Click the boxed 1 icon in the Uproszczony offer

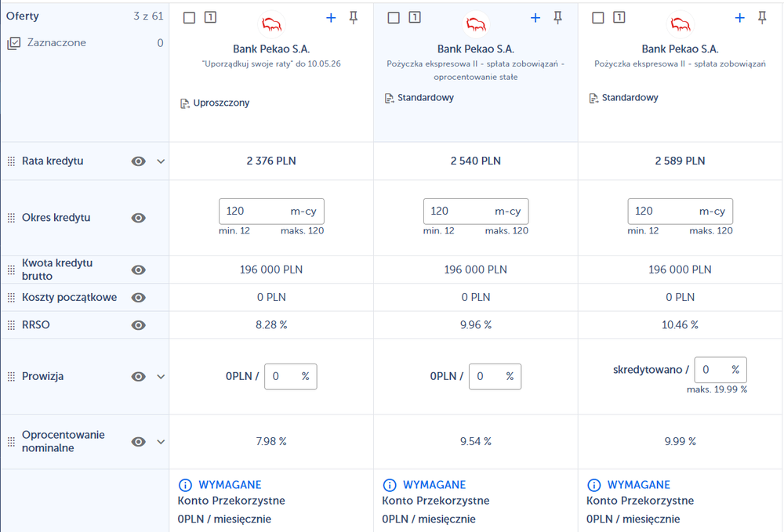pos(210,17)
